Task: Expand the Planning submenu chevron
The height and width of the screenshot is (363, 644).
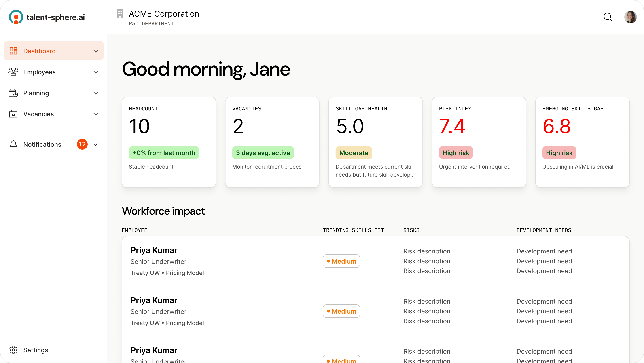Action: (95, 93)
